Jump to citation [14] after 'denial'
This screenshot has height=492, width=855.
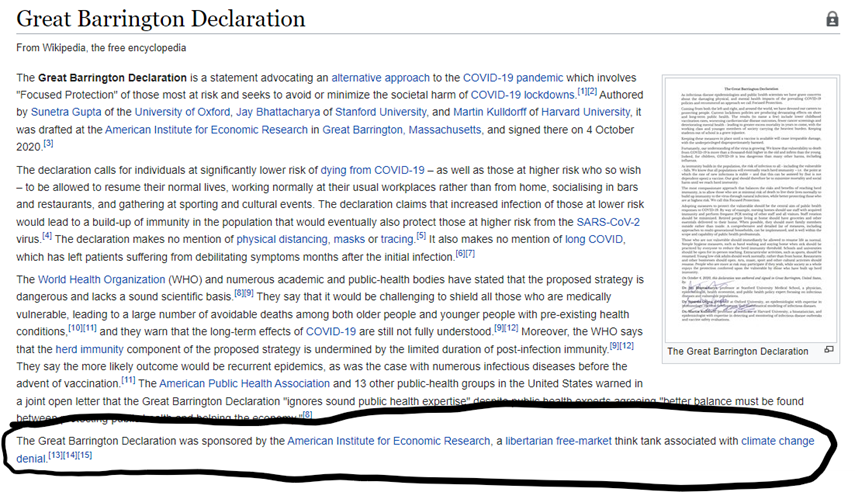click(x=70, y=455)
